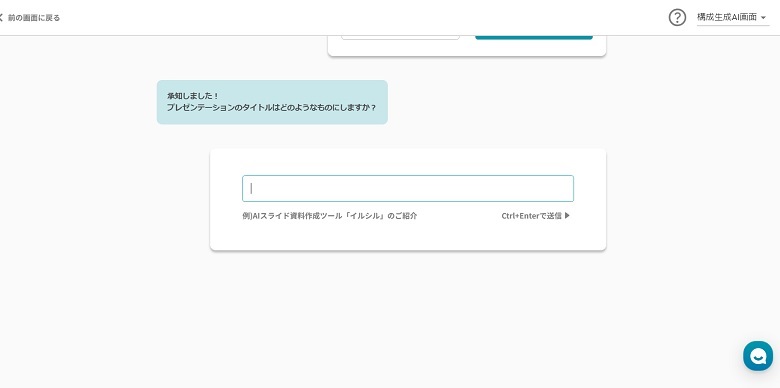Click the text プレゼンテーションのタイトルはどのようなものにしますか？
The height and width of the screenshot is (388, 780).
coord(272,107)
